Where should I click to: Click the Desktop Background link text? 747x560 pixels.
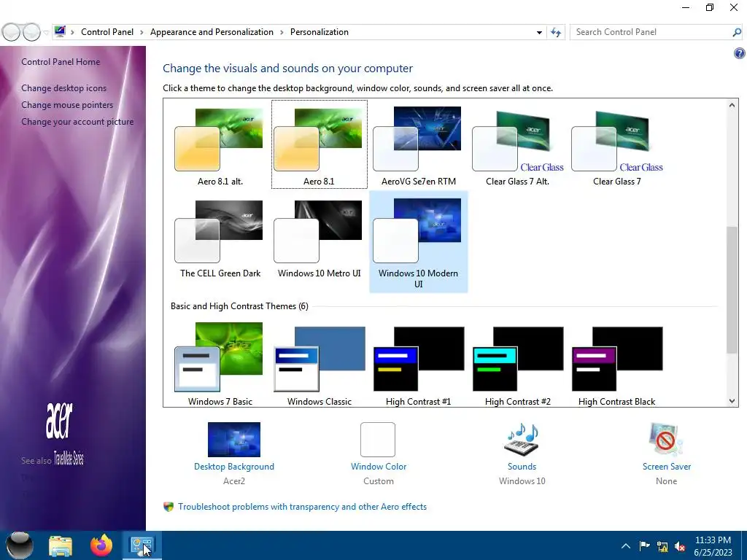(x=234, y=467)
